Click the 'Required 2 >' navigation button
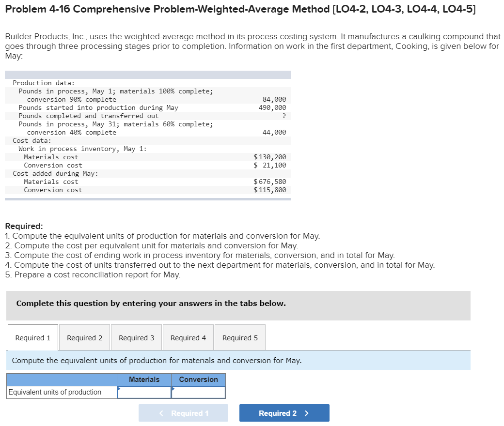 pos(284,412)
